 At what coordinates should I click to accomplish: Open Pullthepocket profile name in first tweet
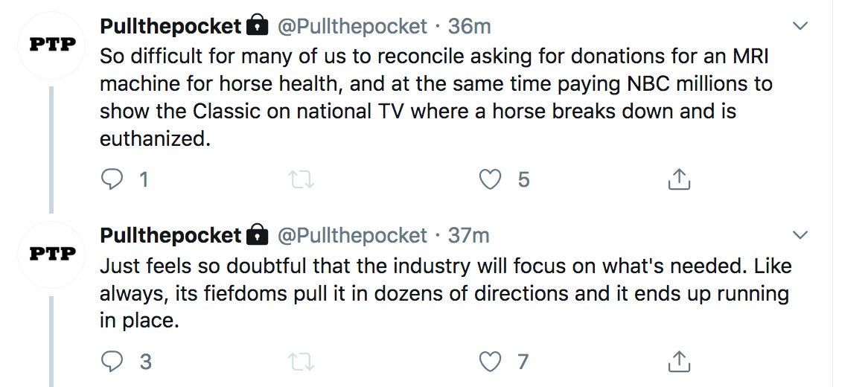tap(170, 27)
